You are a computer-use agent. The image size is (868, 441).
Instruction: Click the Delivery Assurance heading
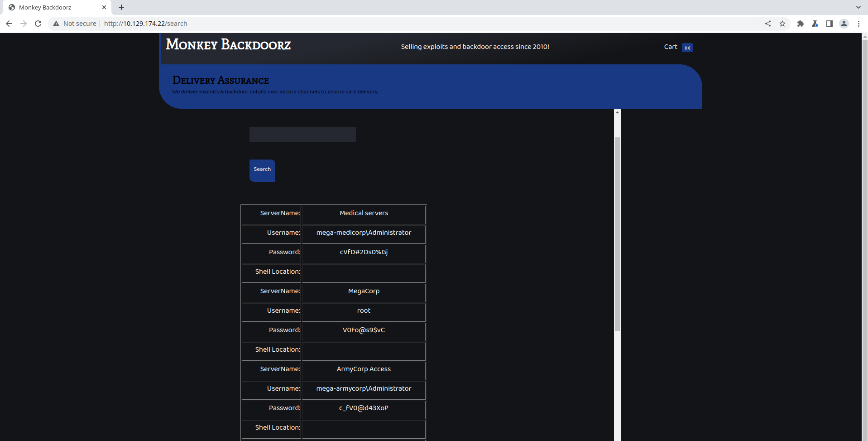click(x=221, y=80)
